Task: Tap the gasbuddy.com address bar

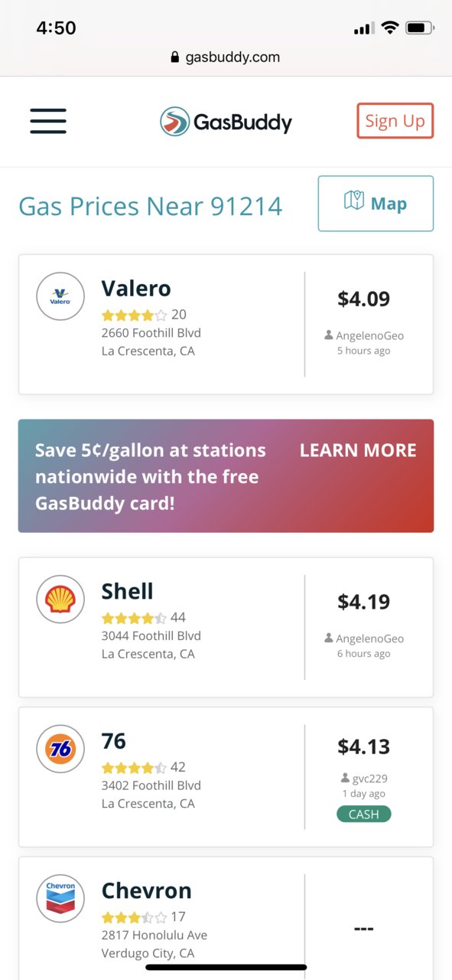Action: (x=226, y=57)
